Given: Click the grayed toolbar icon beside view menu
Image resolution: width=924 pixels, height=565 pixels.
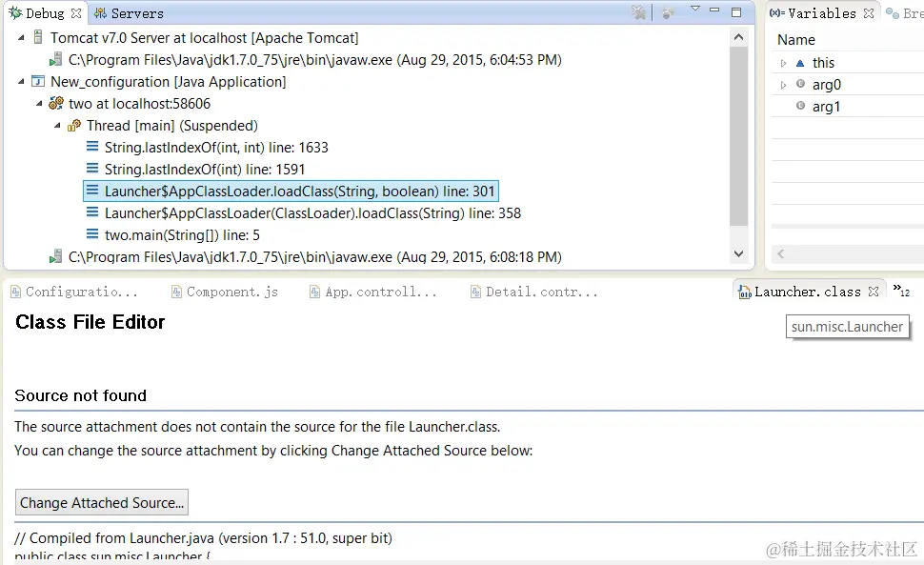Looking at the screenshot, I should point(668,13).
